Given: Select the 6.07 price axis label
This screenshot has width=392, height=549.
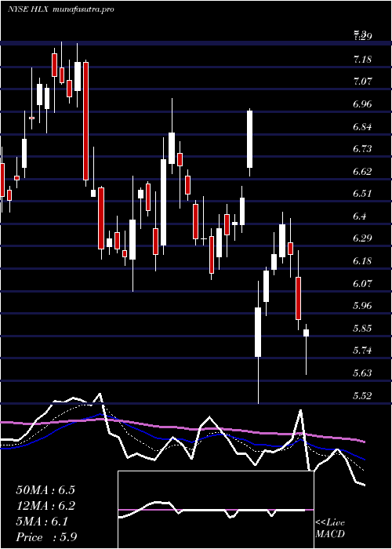Looking at the screenshot, I should pos(362,283).
